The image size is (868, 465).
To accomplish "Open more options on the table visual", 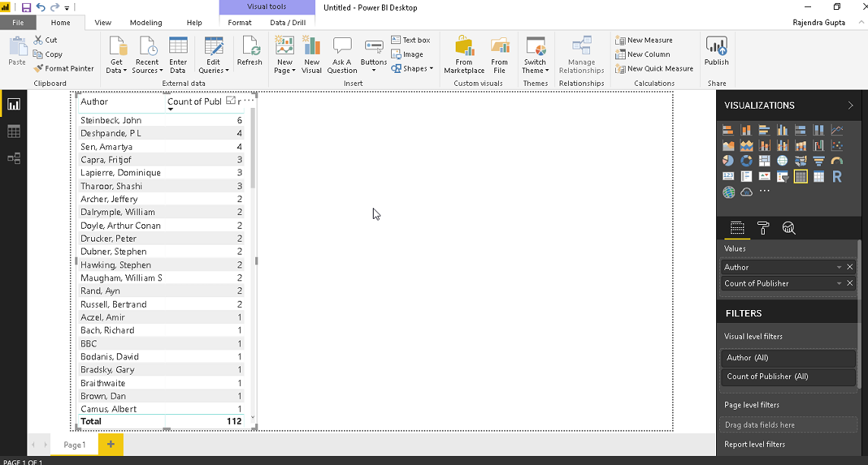I will point(248,100).
